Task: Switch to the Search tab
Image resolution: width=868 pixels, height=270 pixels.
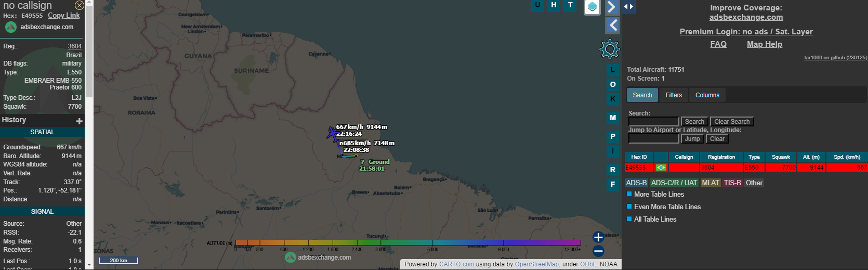Action: click(642, 95)
